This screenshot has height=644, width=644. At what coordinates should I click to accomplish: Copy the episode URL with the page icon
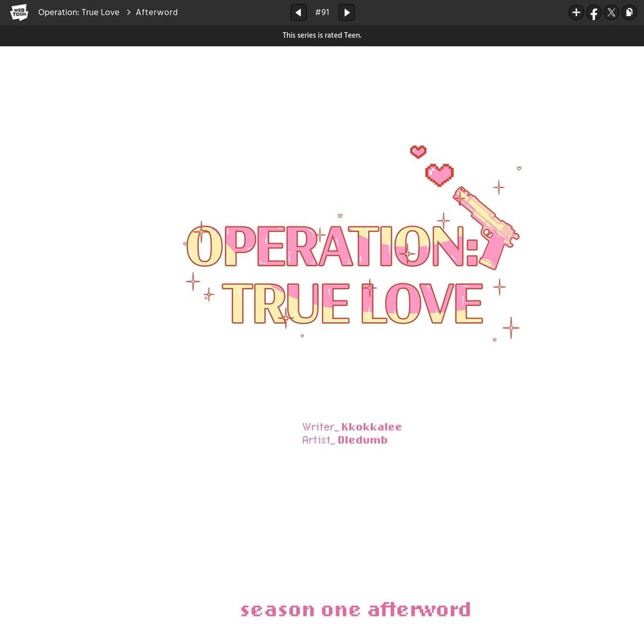click(x=629, y=12)
